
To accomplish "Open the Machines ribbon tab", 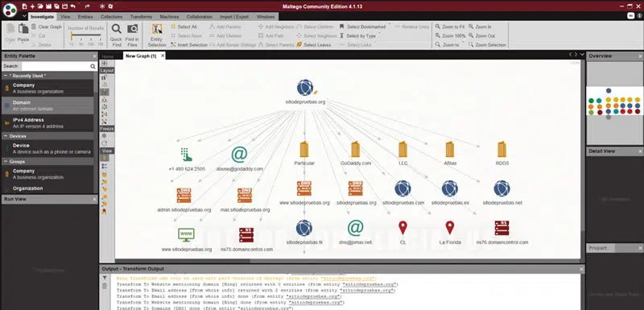I will pos(169,17).
